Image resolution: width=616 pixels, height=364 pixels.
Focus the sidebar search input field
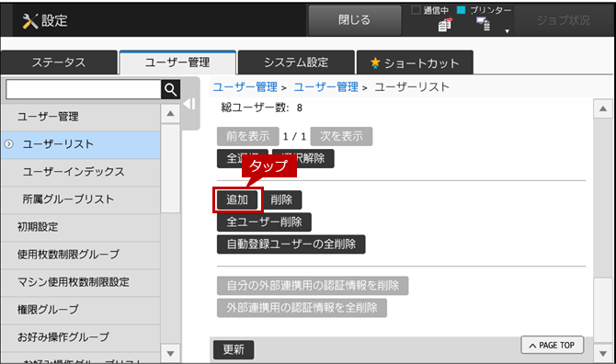84,89
